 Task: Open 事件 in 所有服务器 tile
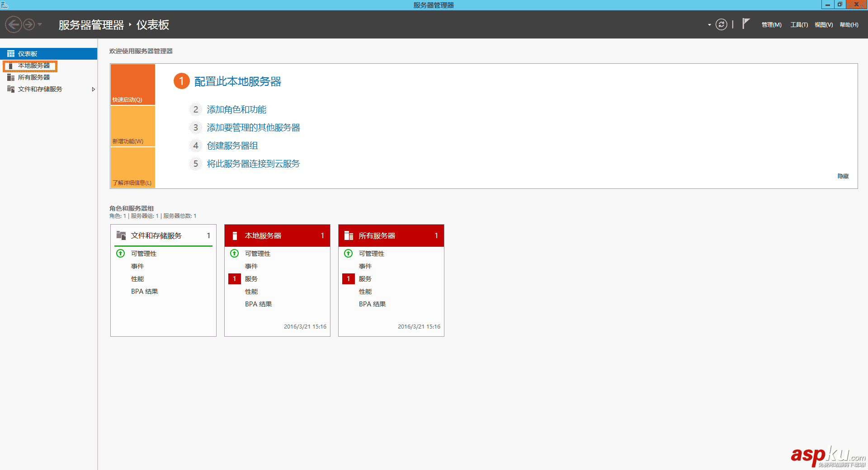365,266
